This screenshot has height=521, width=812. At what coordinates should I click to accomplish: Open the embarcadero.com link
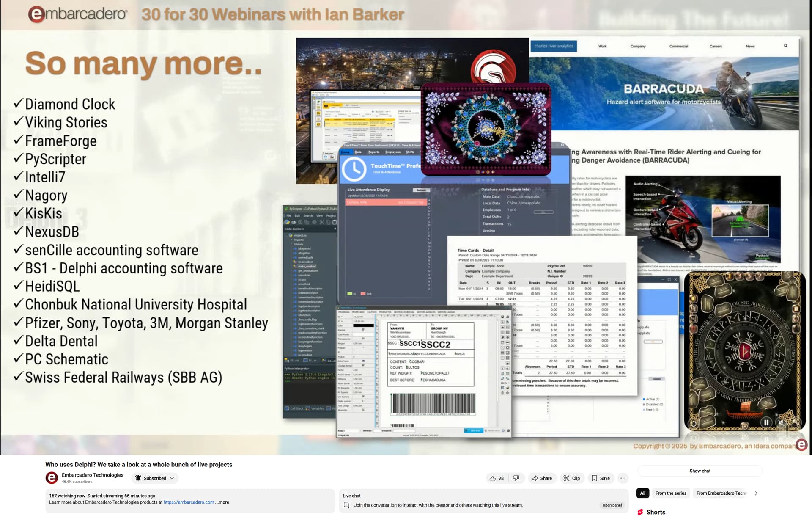coord(189,502)
